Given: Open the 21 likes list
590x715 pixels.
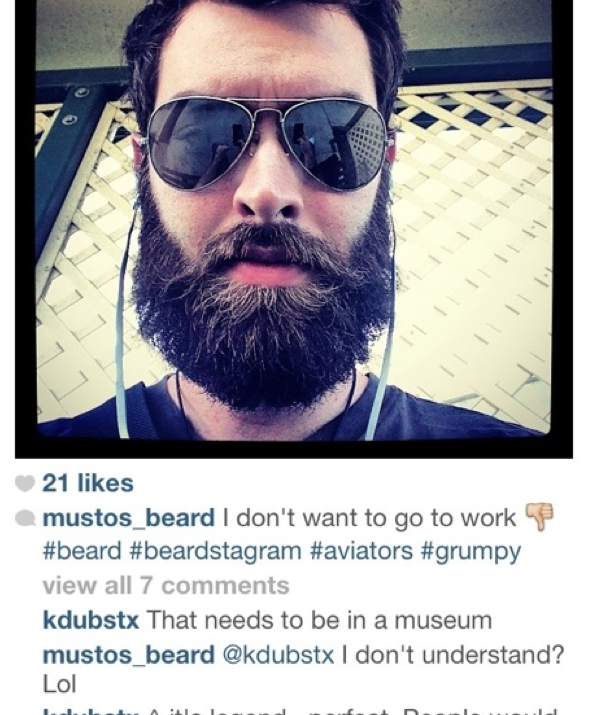Looking at the screenshot, I should (88, 483).
